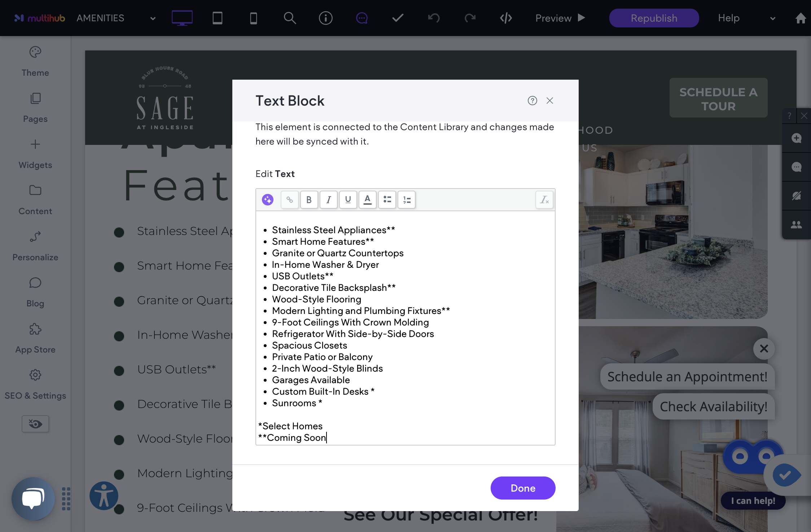Open the accessibility widget icon
811x532 pixels.
point(104,496)
